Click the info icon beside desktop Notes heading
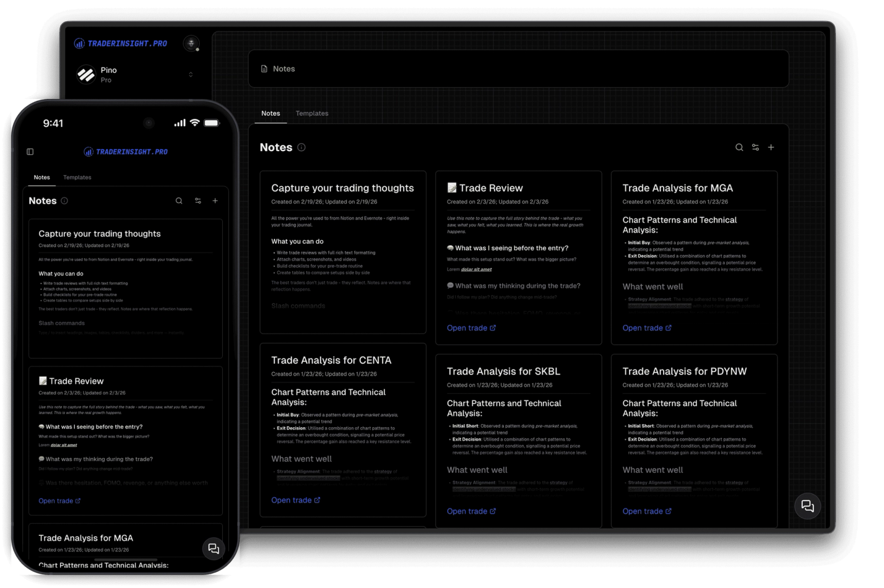884x588 pixels. click(301, 147)
